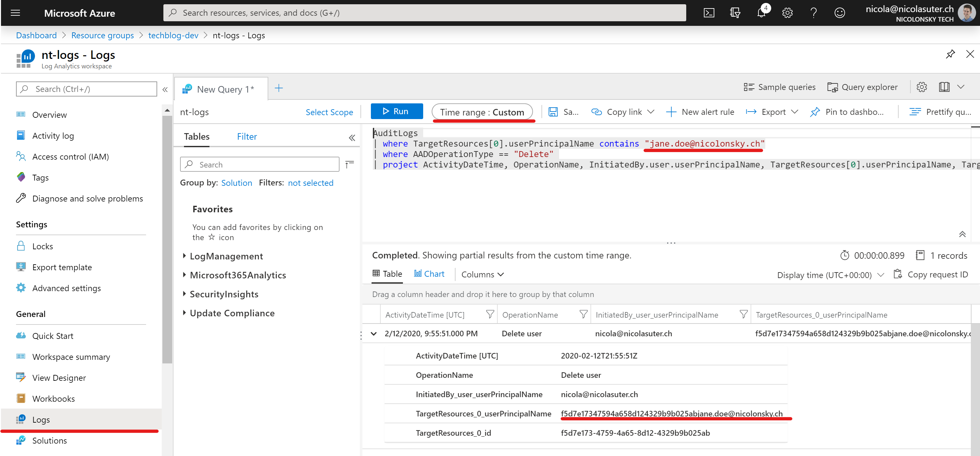
Task: Open the Azure portal hamburger menu
Action: click(x=15, y=13)
